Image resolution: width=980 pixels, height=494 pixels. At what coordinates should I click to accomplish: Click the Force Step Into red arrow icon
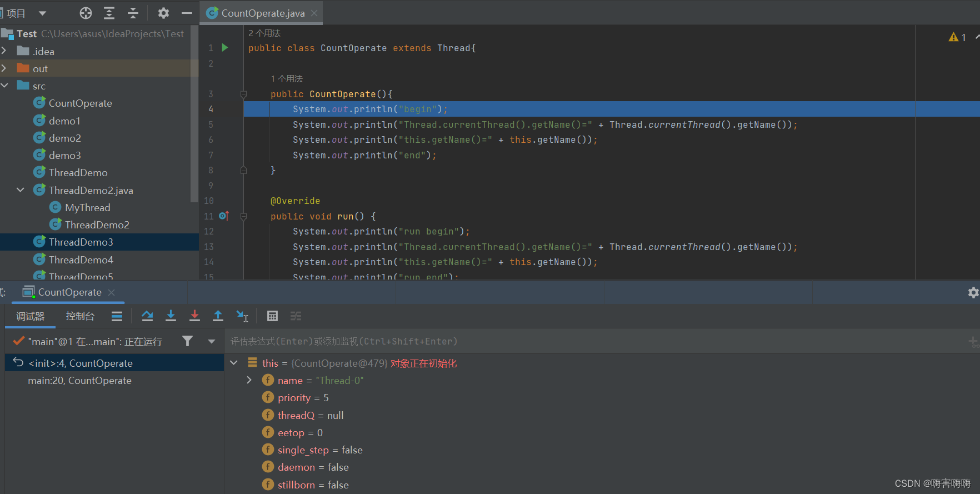click(194, 316)
